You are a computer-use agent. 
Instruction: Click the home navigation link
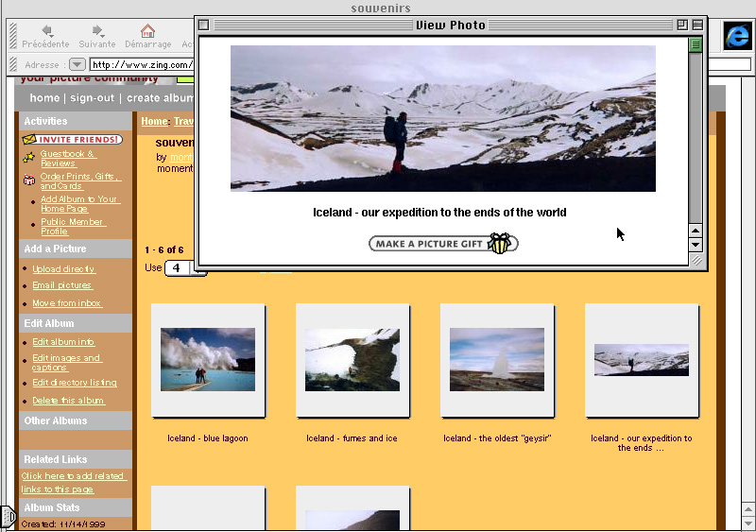click(x=44, y=98)
